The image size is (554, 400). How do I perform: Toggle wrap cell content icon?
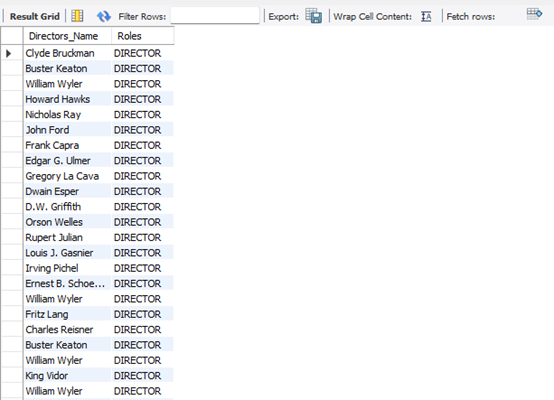tap(426, 16)
